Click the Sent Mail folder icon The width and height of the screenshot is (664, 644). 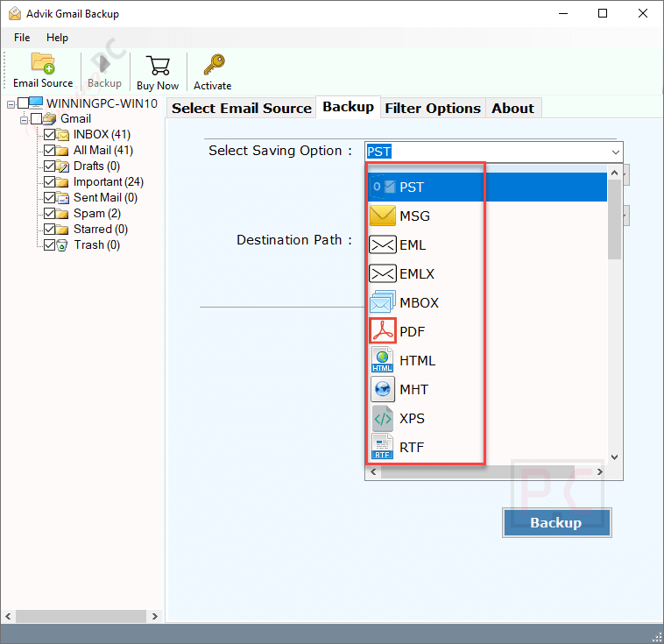click(x=63, y=198)
